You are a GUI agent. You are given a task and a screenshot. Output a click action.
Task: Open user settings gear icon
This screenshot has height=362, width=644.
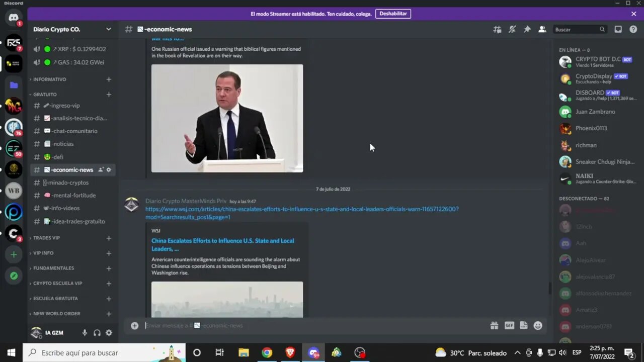(109, 333)
